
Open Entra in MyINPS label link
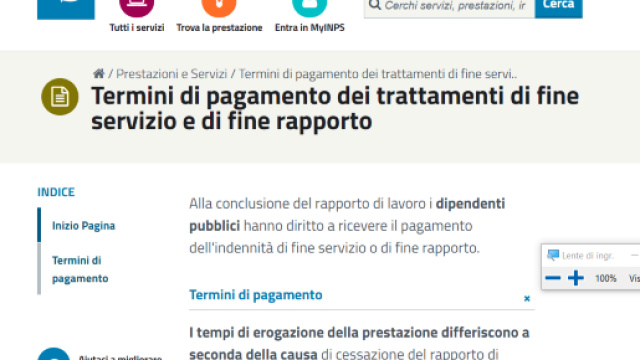click(310, 27)
